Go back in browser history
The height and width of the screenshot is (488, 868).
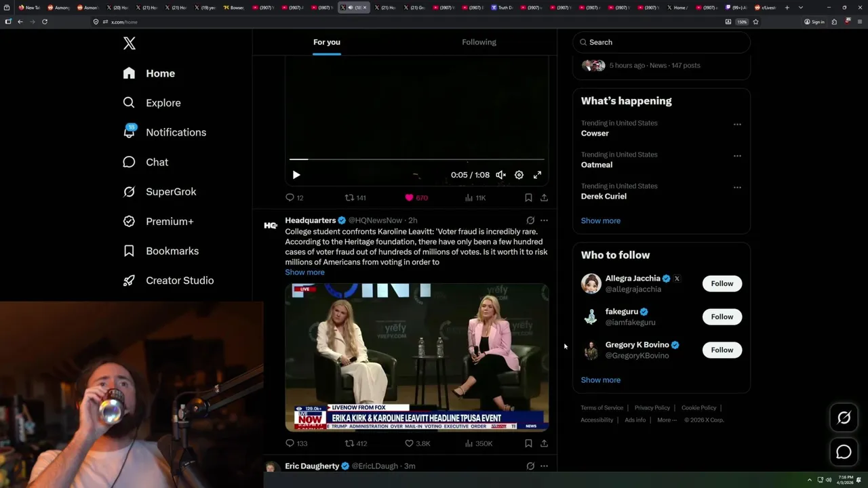20,22
